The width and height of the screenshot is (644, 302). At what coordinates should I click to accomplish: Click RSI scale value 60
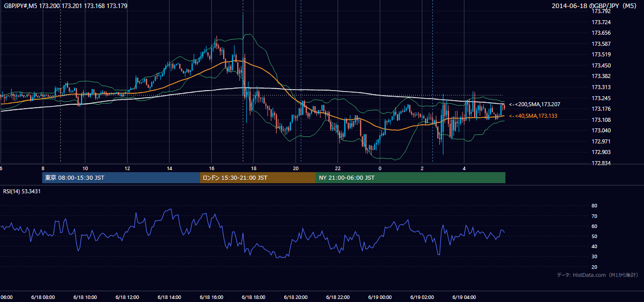click(595, 226)
